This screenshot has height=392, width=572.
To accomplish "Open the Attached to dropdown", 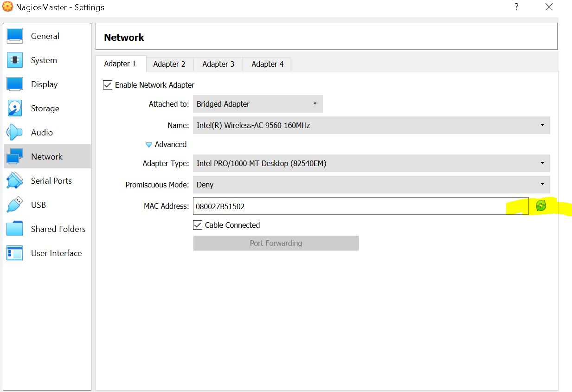I will coord(257,104).
